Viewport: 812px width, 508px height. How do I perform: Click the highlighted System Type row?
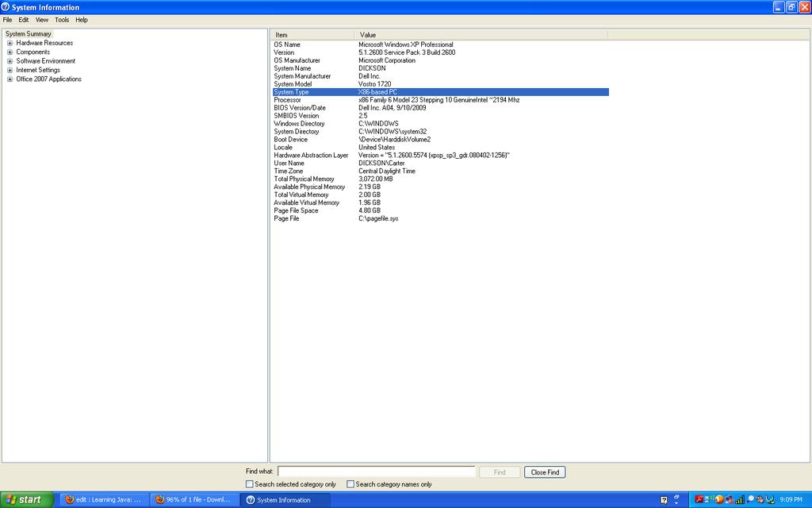(x=441, y=92)
